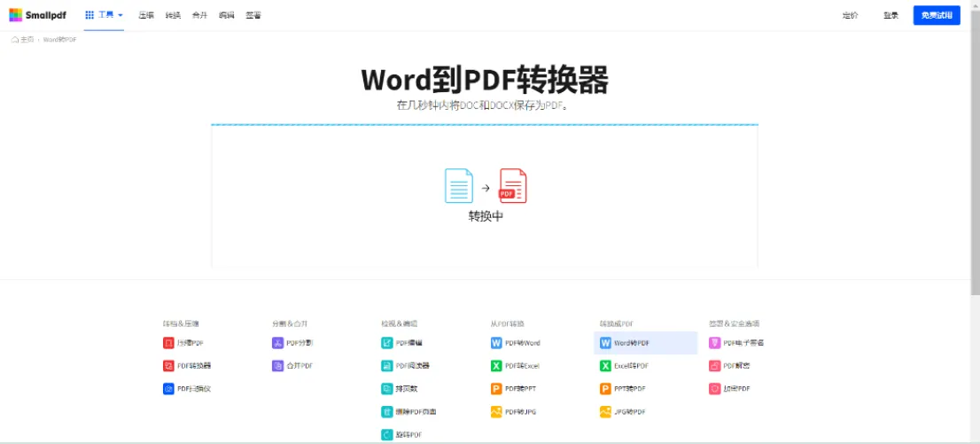
Task: Click the highlighted Word转PDF tool icon
Action: click(605, 343)
